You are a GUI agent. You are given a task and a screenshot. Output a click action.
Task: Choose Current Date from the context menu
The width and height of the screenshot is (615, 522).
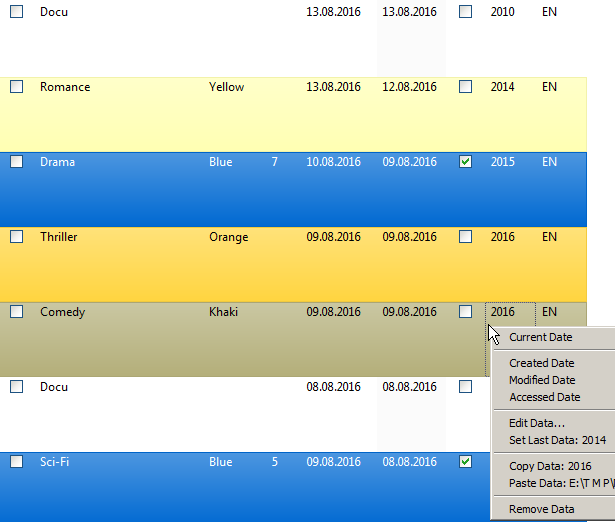[540, 337]
